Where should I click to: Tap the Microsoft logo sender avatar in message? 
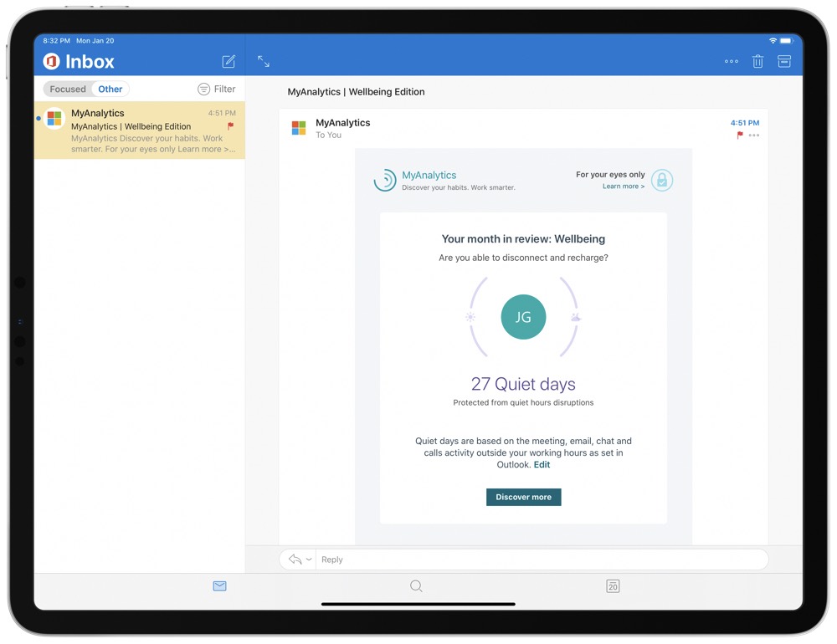299,128
